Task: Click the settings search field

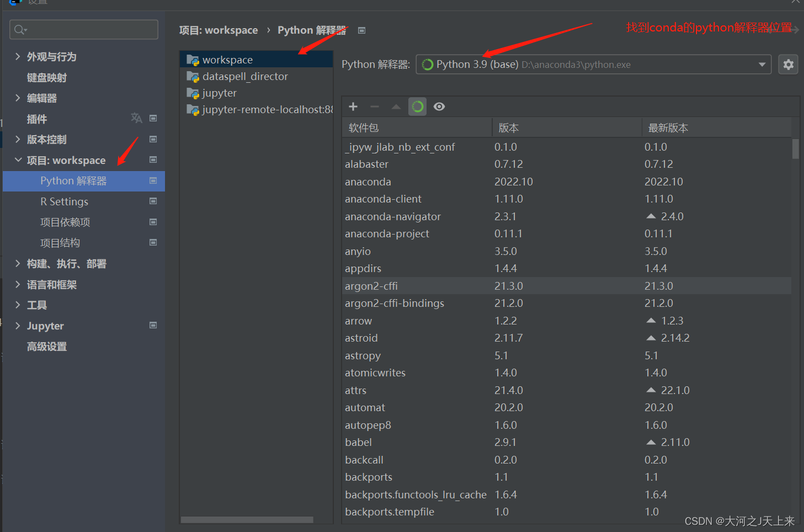Action: point(83,29)
